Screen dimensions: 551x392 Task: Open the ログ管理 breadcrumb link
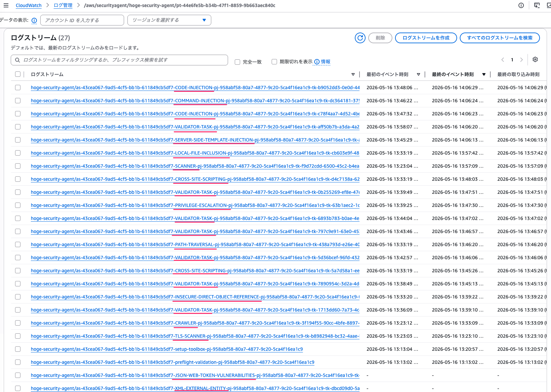coord(63,5)
